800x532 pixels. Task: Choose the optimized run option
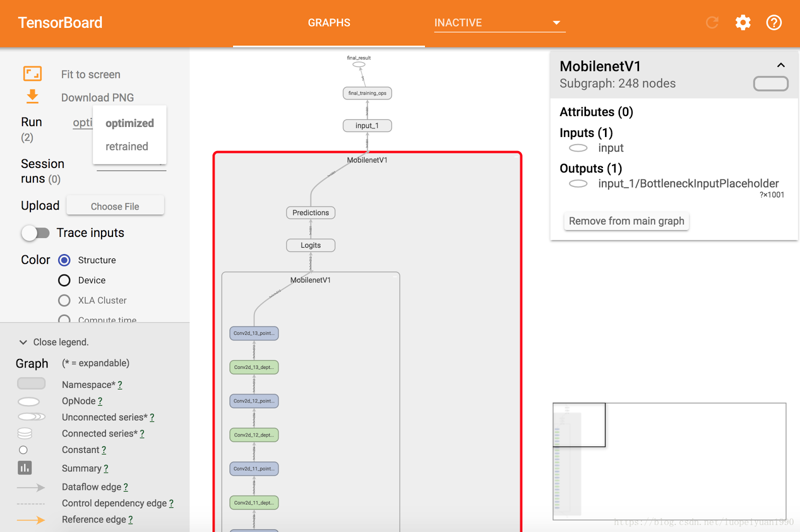point(129,123)
